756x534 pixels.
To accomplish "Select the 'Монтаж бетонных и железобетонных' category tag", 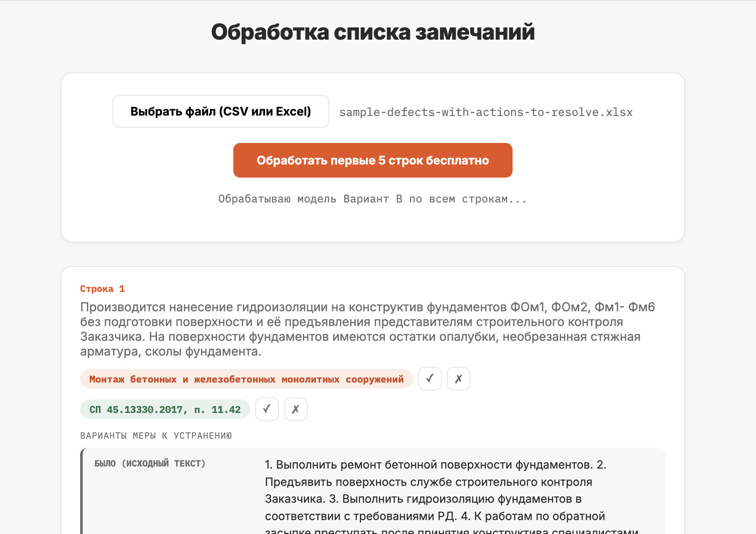I will [246, 379].
